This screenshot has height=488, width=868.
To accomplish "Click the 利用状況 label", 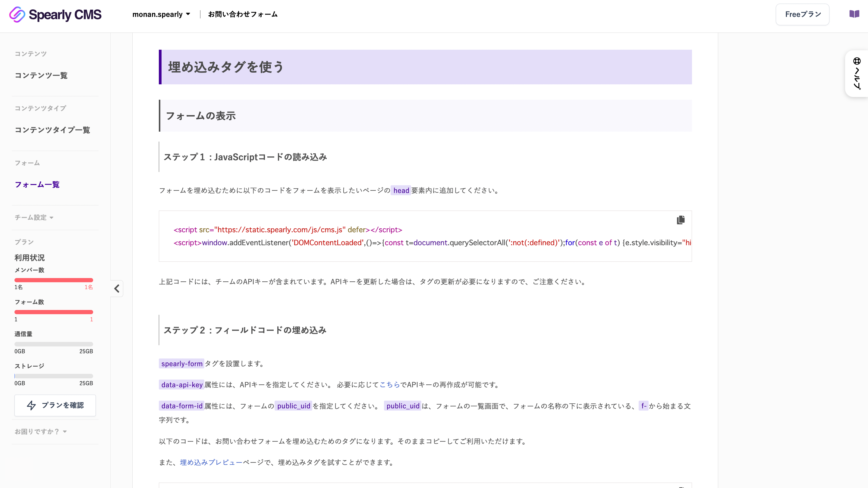I will point(30,258).
